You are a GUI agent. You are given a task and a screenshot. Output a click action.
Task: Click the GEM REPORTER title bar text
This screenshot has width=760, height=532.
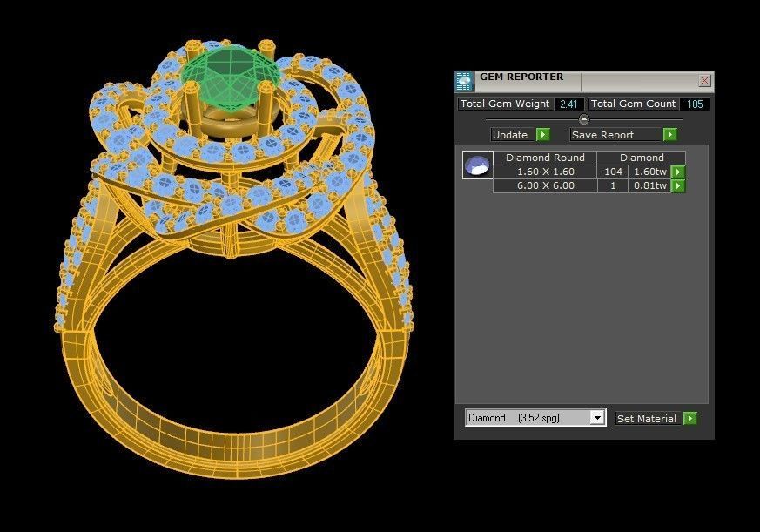pos(521,77)
